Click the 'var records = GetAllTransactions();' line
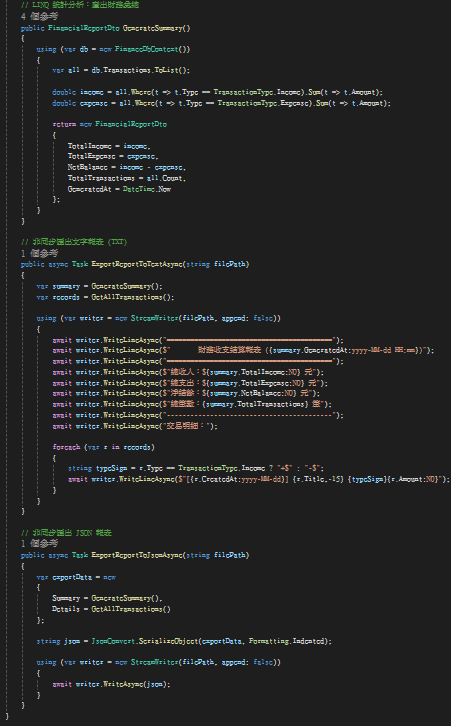The width and height of the screenshot is (451, 726). click(x=106, y=297)
